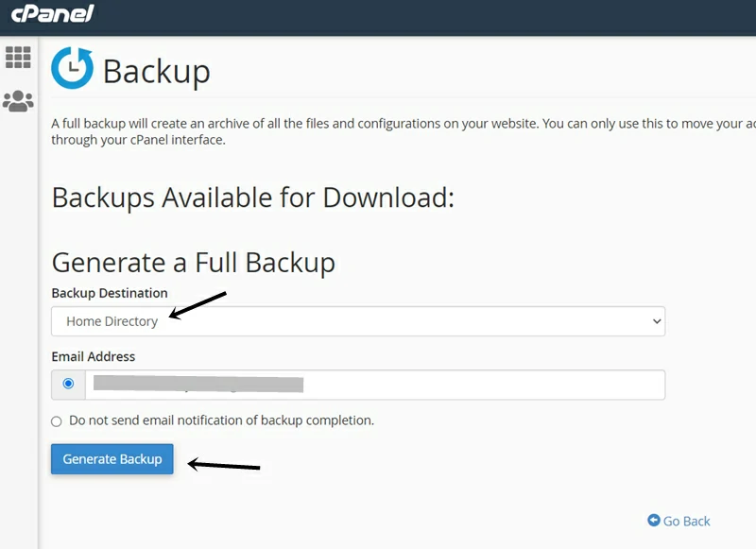Click the blue Backup clock icon
756x549 pixels.
click(72, 69)
